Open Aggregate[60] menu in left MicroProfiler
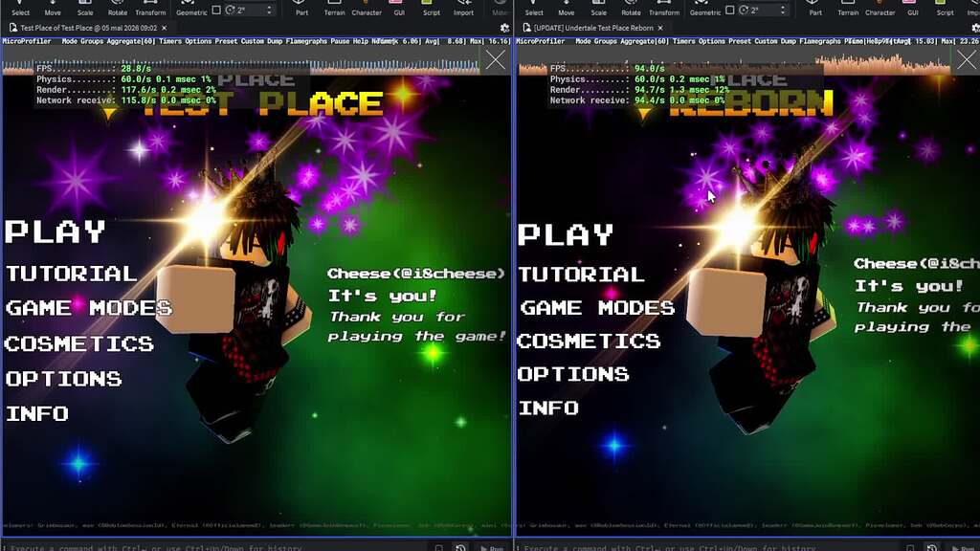This screenshot has width=980, height=551. coord(130,41)
